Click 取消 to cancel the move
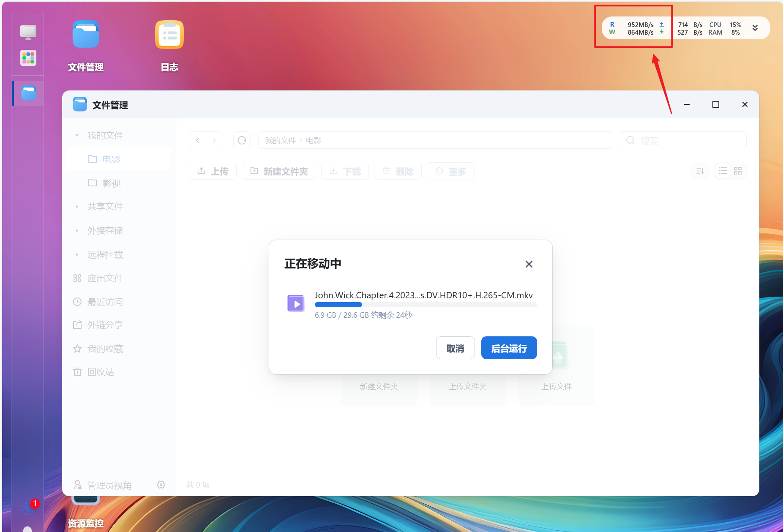The height and width of the screenshot is (532, 783). [456, 348]
